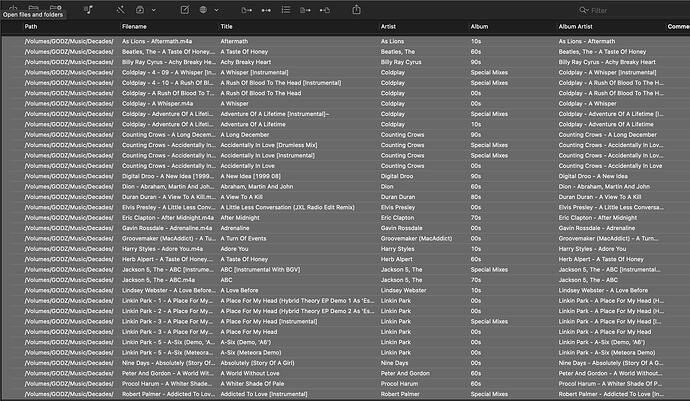690x401 pixels.
Task: Click 'Special Mixes' album in Robert Palmer row
Action: 489,394
